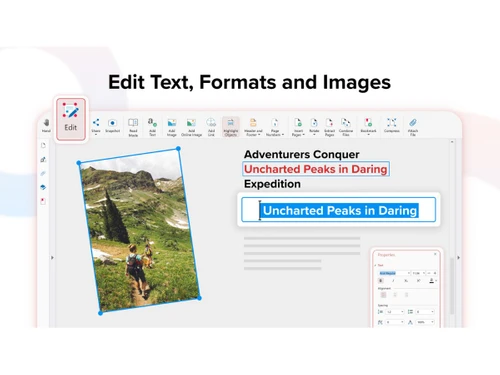Toggle Subscript formatting in Properties
The image size is (500, 375).
(406, 281)
